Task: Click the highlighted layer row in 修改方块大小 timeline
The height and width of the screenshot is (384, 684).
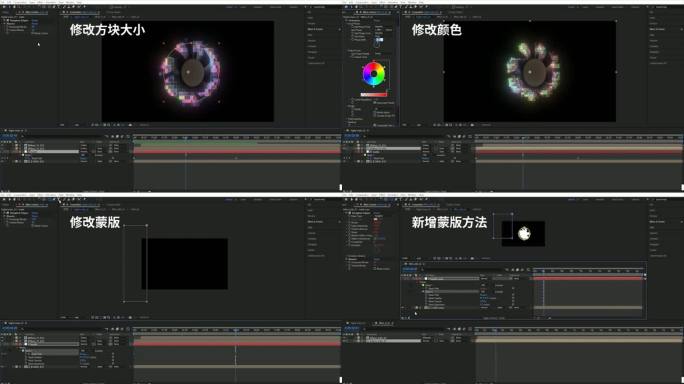Action: pos(52,151)
